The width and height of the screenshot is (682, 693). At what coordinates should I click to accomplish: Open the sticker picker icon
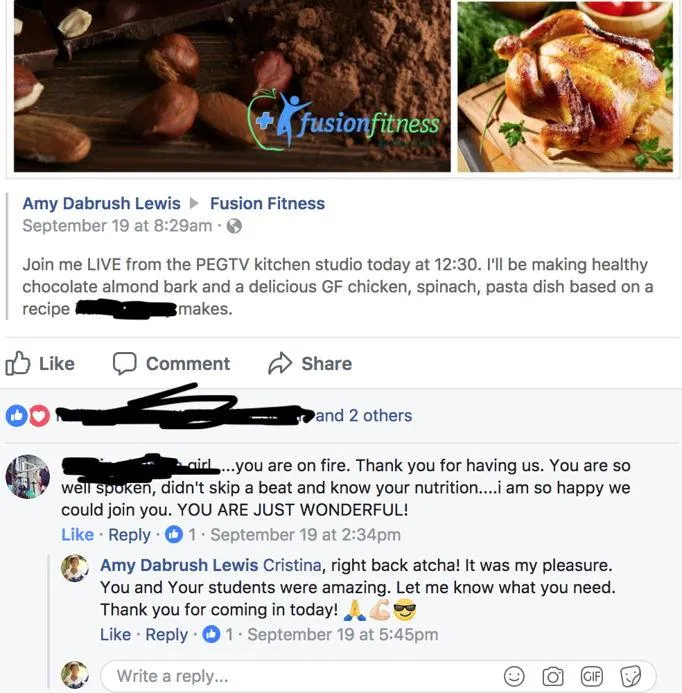tap(630, 676)
